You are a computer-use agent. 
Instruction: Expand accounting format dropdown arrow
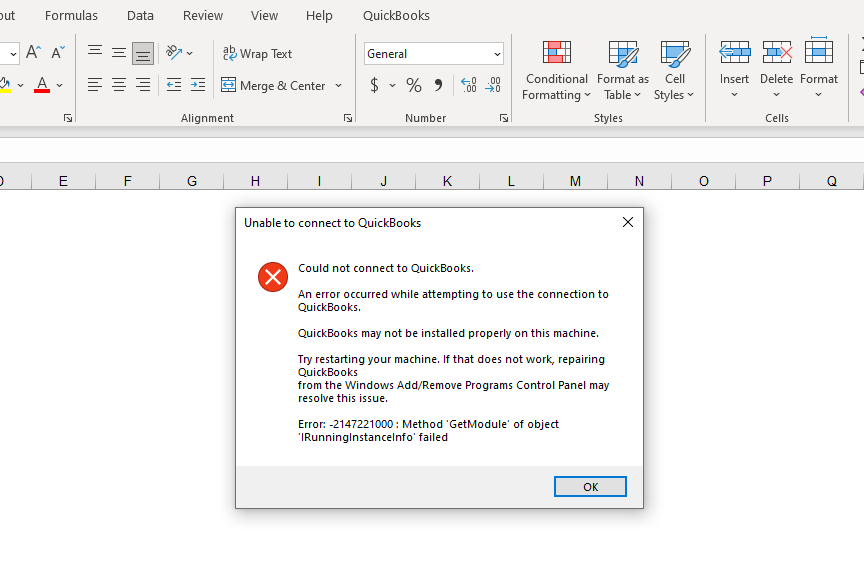392,85
